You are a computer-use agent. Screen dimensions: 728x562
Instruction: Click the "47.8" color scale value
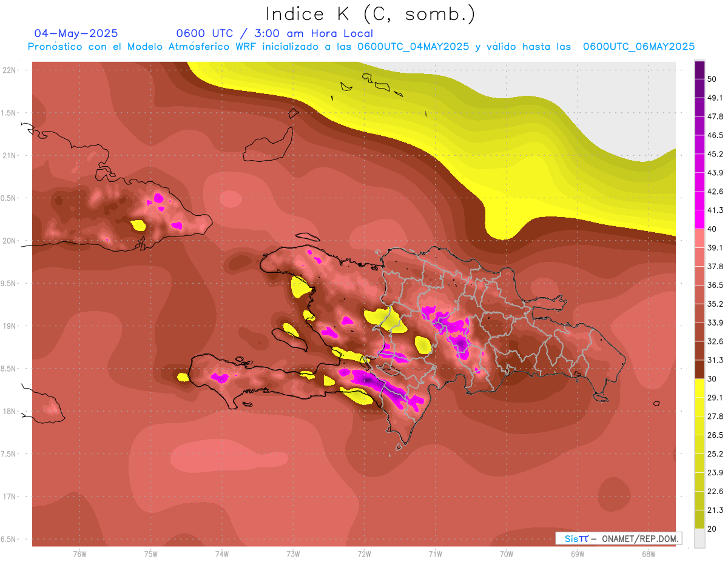tap(715, 116)
